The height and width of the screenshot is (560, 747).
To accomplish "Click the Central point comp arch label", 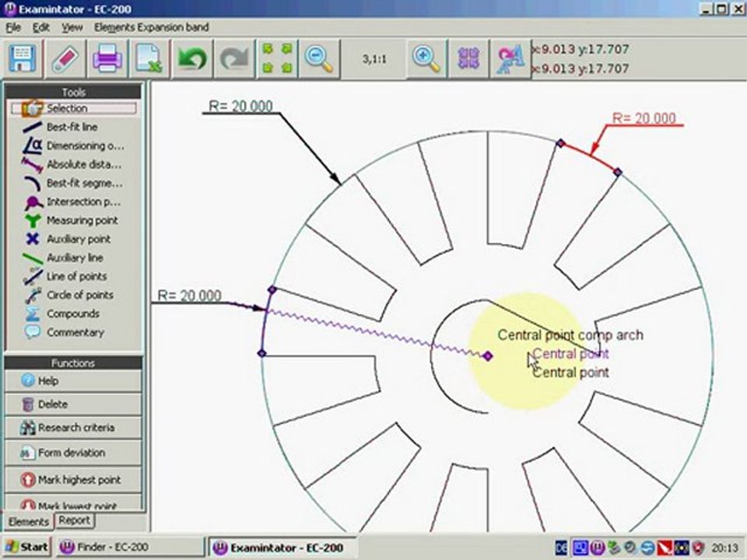I will (x=570, y=334).
